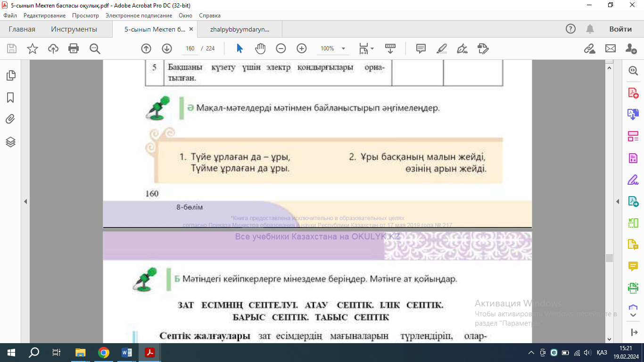Open the stamp and edit tool
644x362 pixels.
[483, 49]
